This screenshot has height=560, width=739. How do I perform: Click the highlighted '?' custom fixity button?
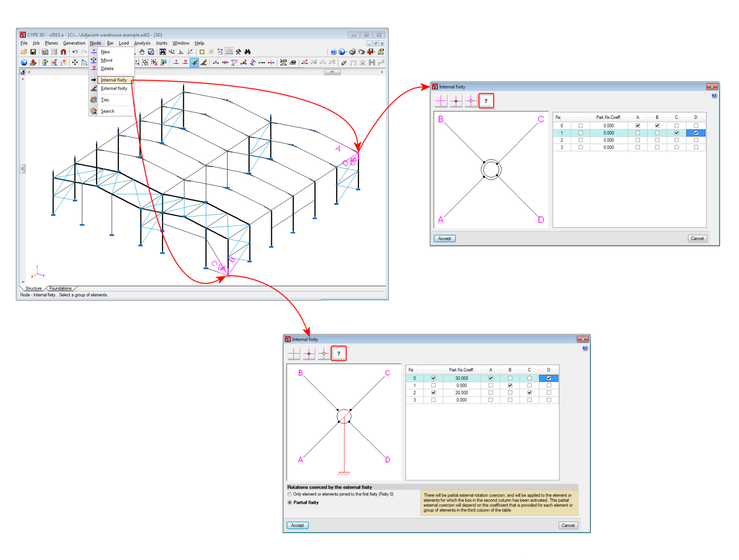coord(486,101)
